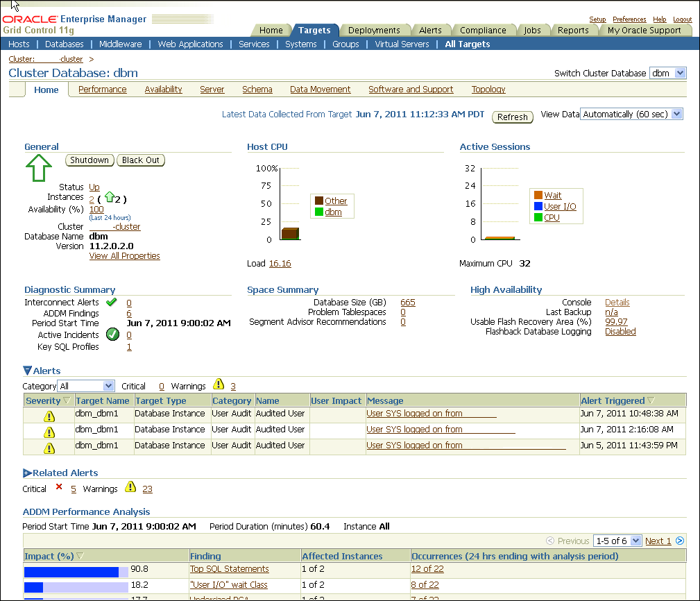Click the warning icon in first alert row

click(x=49, y=415)
